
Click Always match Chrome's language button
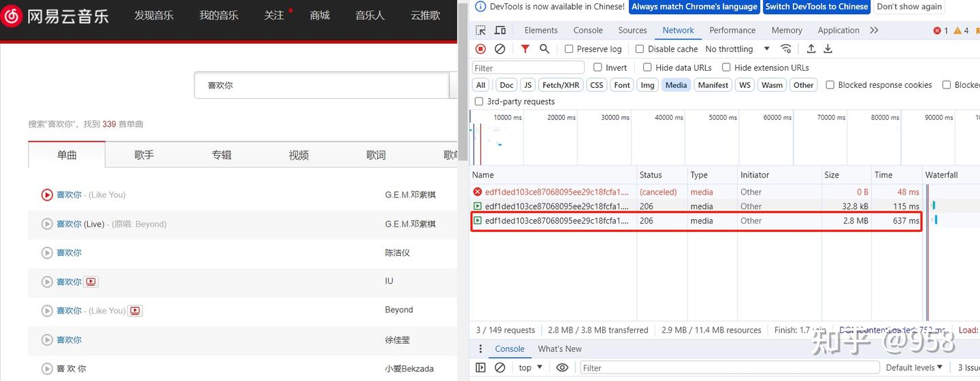coord(694,7)
